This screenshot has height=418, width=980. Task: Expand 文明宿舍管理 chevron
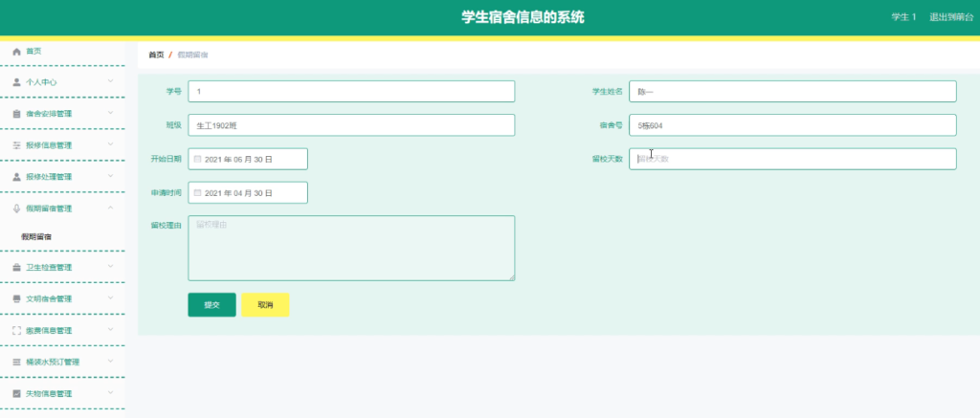click(x=111, y=298)
